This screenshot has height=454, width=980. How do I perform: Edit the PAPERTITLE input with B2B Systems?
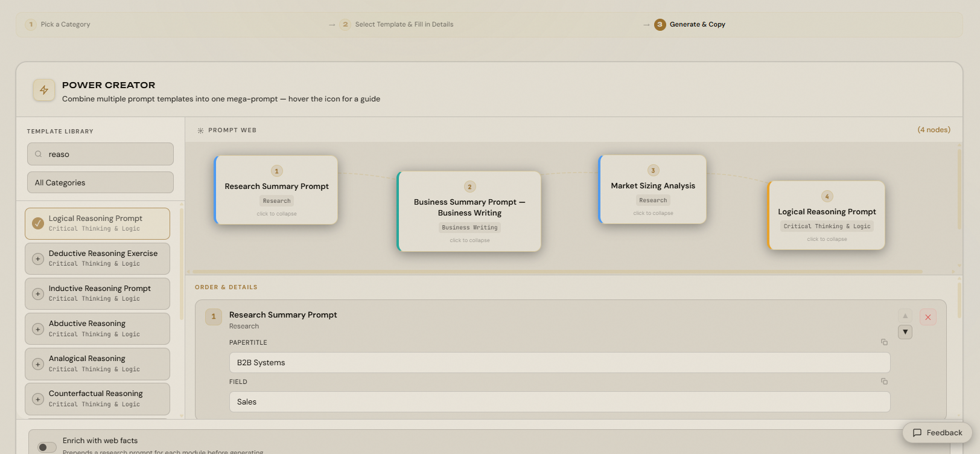(x=559, y=363)
